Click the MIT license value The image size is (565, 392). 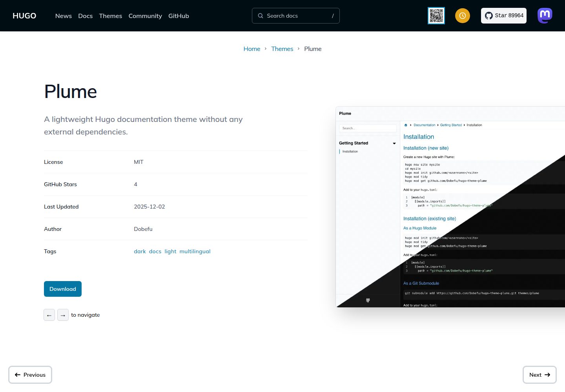[x=139, y=162]
